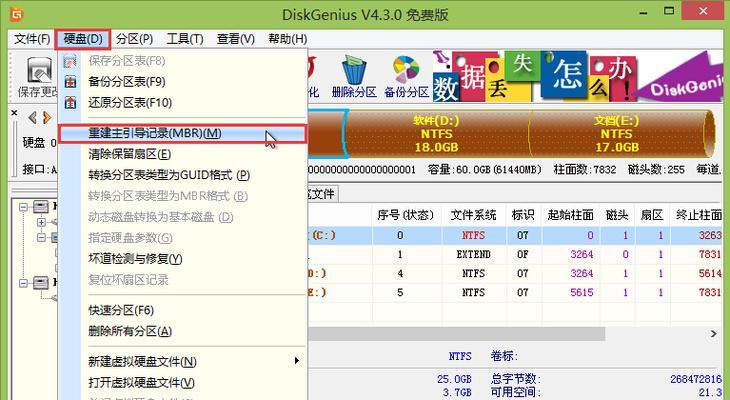The width and height of the screenshot is (730, 400).
Task: Click start cylinder 5615 cell
Action: pos(582,292)
